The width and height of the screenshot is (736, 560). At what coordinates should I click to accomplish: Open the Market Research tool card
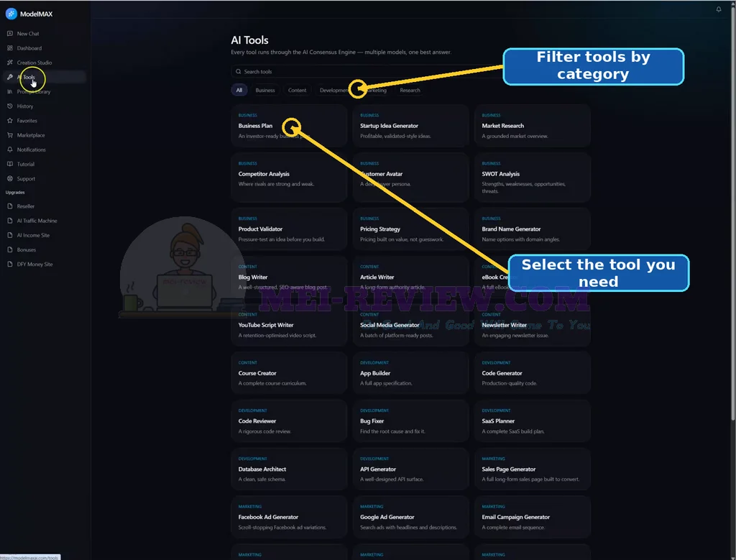point(533,126)
